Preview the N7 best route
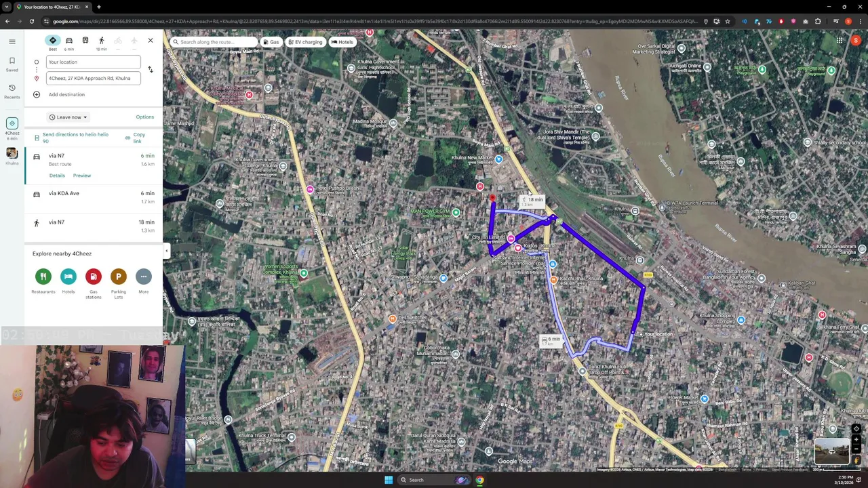The width and height of the screenshot is (868, 488). coord(82,176)
